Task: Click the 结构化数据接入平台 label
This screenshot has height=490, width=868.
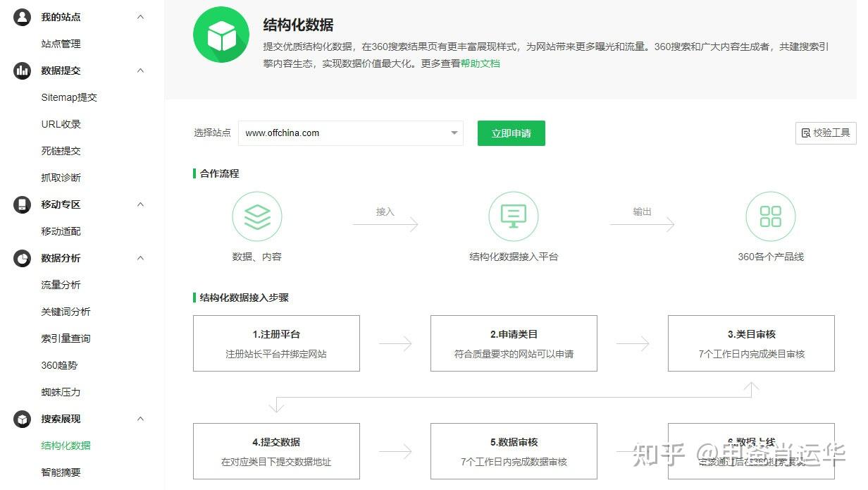Action: point(514,257)
